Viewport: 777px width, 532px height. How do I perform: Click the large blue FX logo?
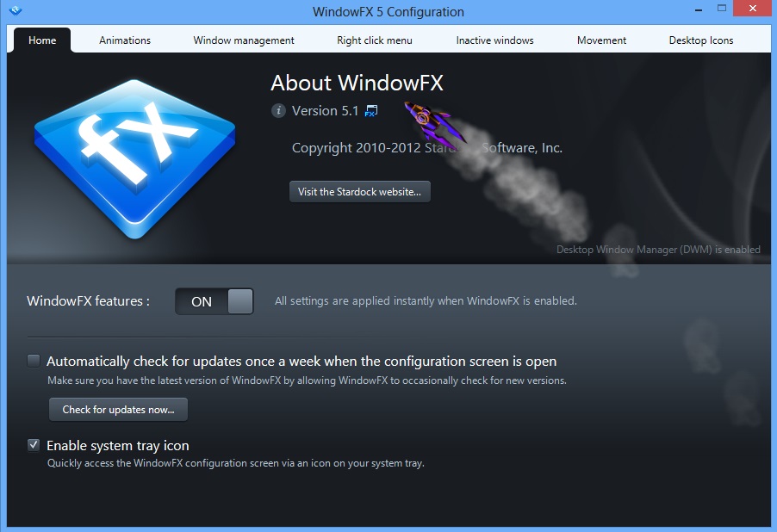pyautogui.click(x=134, y=158)
